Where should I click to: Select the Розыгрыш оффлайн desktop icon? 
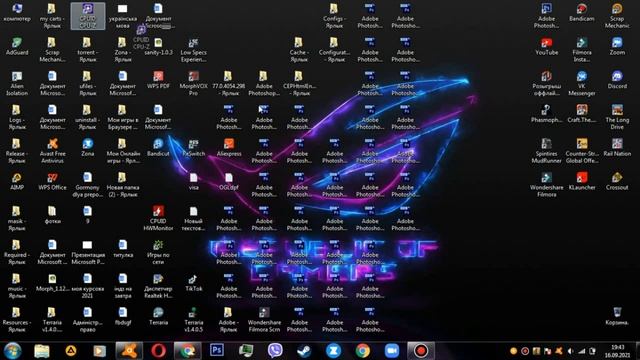click(x=547, y=83)
